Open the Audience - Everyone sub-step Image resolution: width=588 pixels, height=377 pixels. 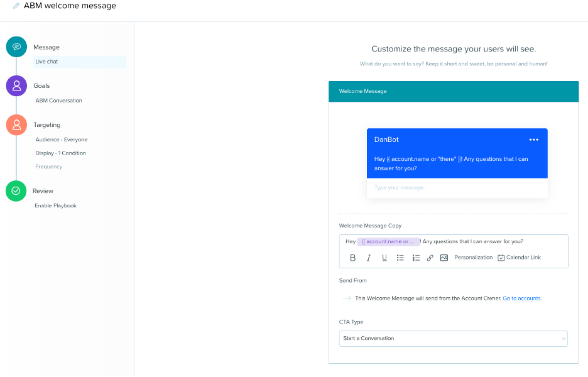pyautogui.click(x=62, y=139)
